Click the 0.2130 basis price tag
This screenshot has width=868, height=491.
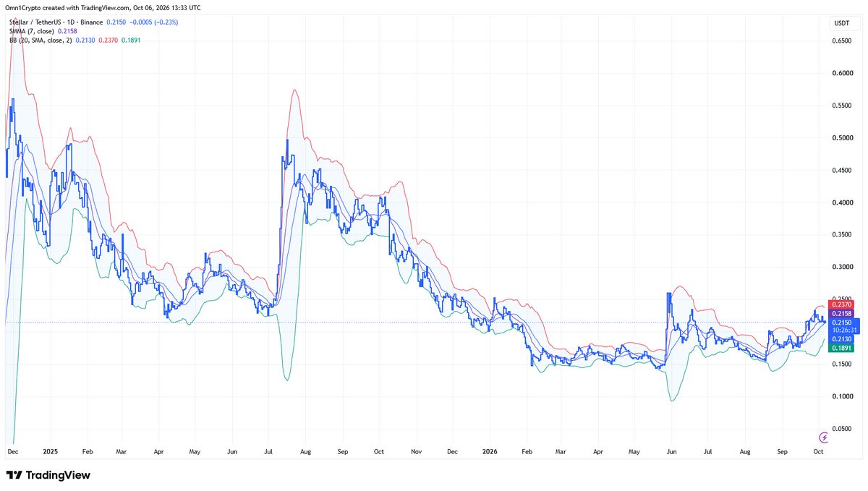click(842, 339)
